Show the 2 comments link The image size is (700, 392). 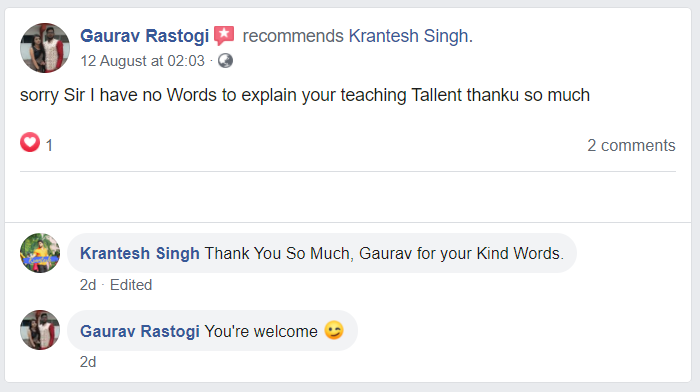pyautogui.click(x=631, y=145)
